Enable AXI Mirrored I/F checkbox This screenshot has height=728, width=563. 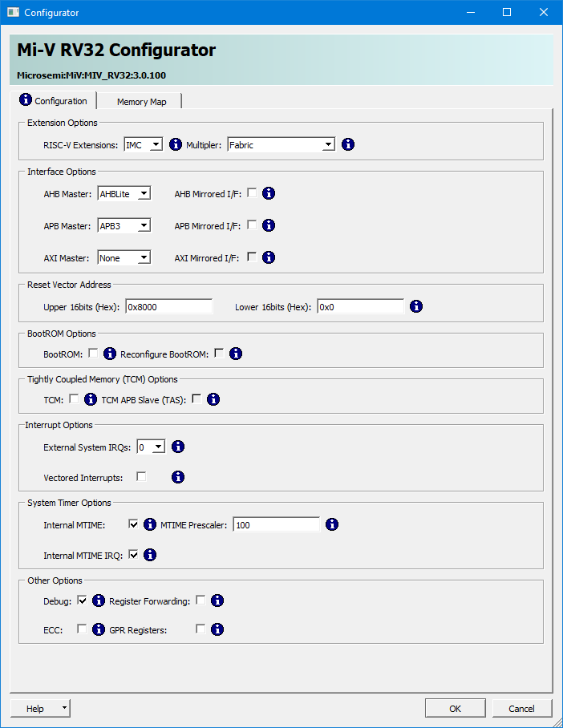[252, 257]
